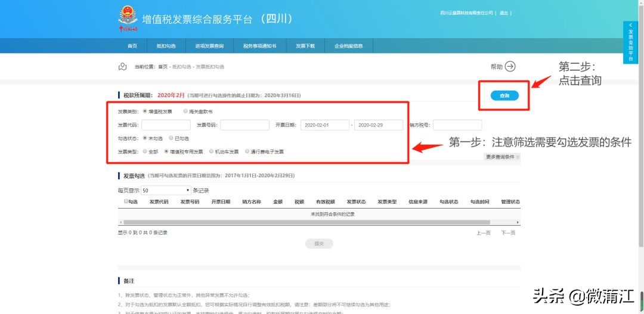644x314 pixels.
Task: Click the start date field 2020-02-01
Action: pos(325,125)
